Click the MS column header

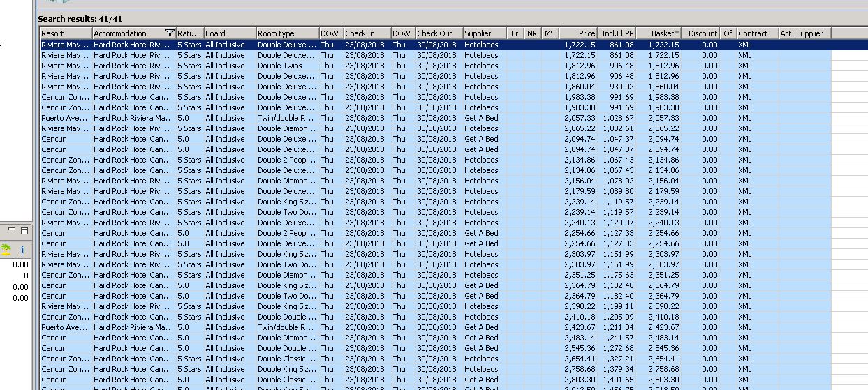click(550, 33)
